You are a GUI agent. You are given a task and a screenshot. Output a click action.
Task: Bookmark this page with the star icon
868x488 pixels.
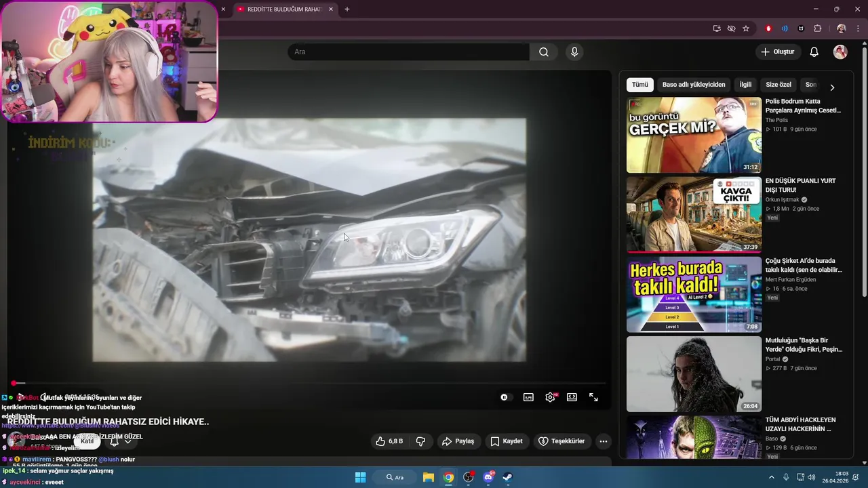(746, 28)
